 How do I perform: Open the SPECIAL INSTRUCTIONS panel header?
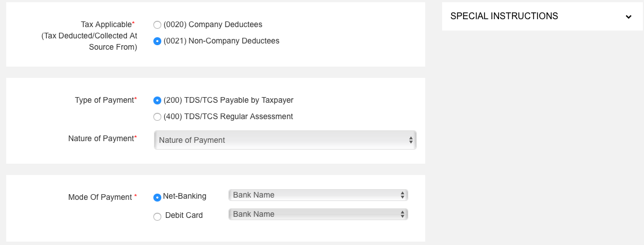pyautogui.click(x=504, y=16)
